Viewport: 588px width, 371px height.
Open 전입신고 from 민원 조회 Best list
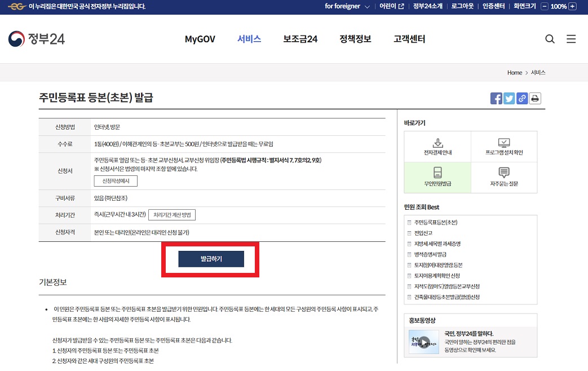tap(422, 233)
